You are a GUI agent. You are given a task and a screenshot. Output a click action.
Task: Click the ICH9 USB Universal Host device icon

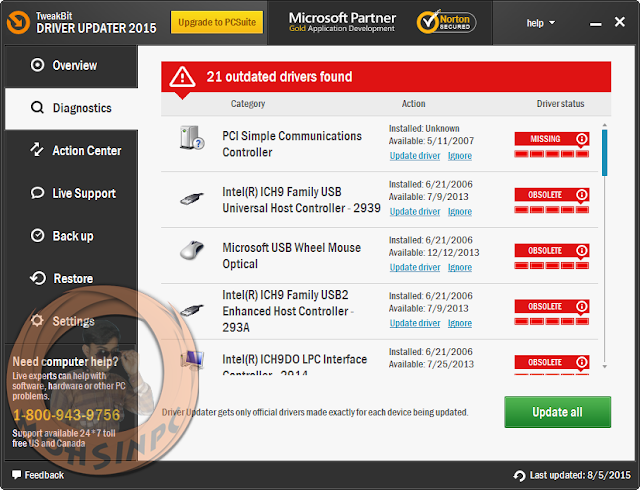[192, 199]
